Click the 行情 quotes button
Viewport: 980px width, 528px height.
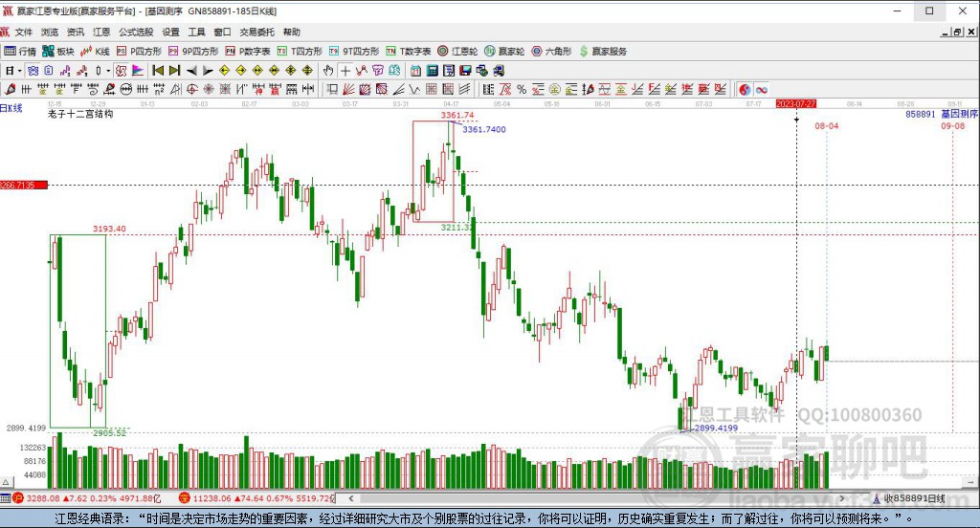20,52
